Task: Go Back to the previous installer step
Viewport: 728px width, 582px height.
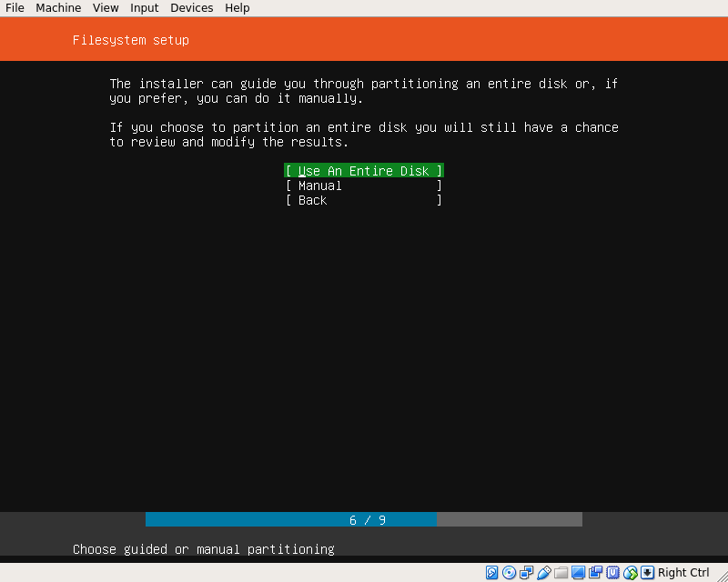Action: click(x=363, y=200)
